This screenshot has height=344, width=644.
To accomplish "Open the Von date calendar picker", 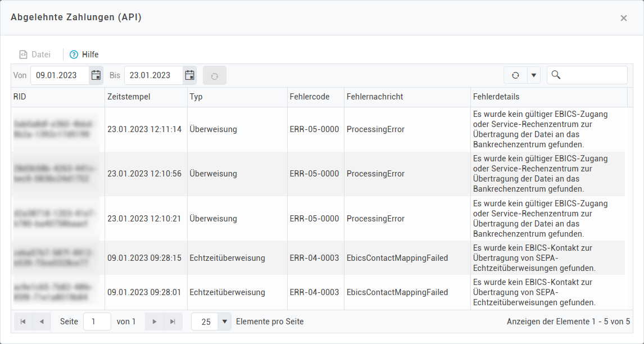I will [96, 75].
